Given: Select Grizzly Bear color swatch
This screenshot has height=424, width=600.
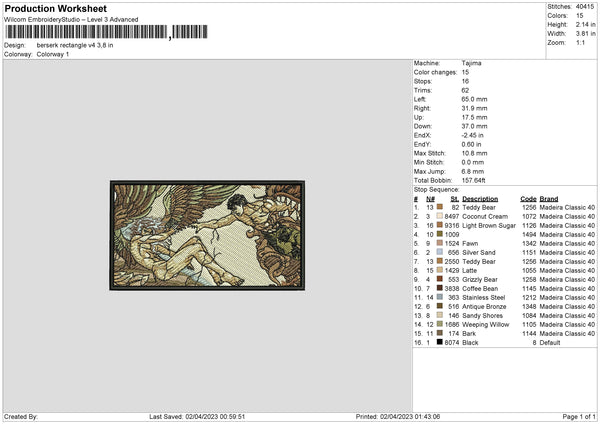Looking at the screenshot, I should (x=440, y=279).
